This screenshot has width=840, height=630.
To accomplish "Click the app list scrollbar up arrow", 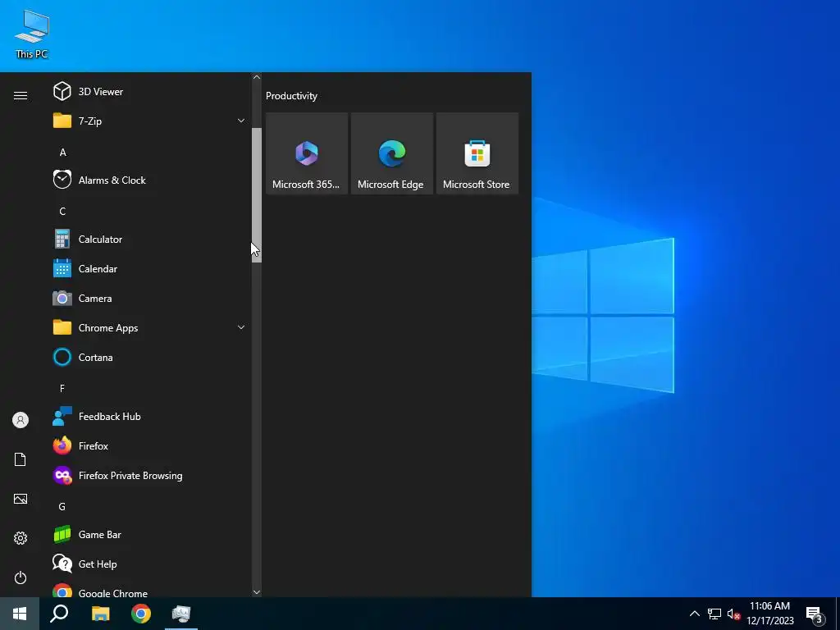I will click(257, 78).
